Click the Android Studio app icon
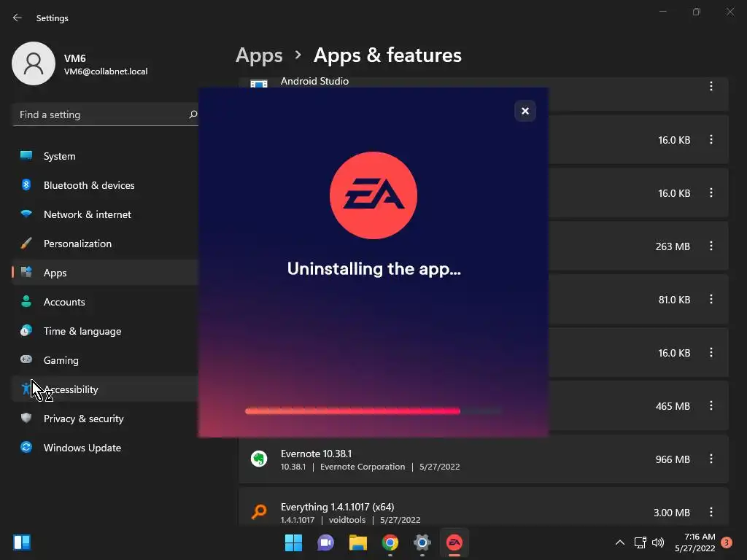 pyautogui.click(x=259, y=84)
